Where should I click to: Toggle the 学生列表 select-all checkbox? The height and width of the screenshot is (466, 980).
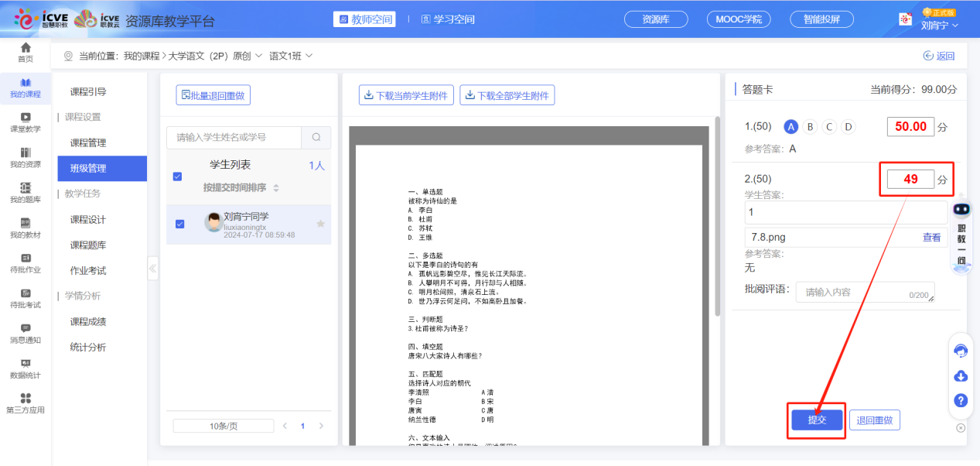pyautogui.click(x=178, y=176)
